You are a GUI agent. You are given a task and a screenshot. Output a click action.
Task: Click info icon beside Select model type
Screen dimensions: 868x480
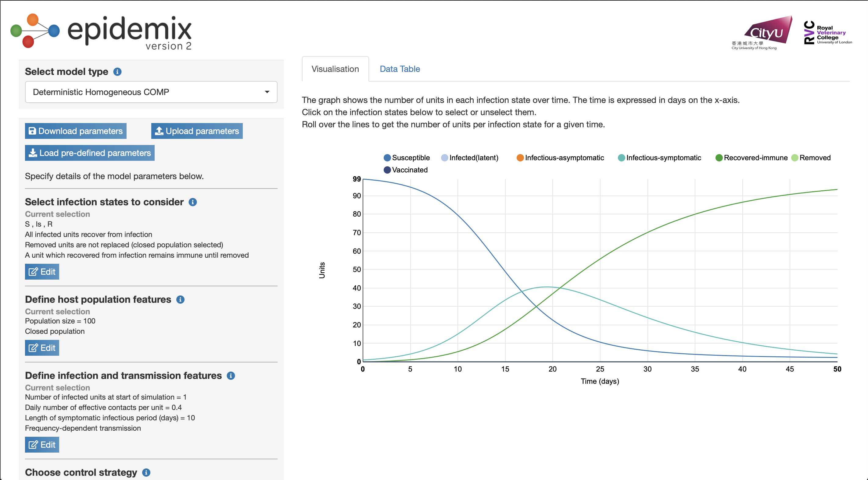(x=117, y=72)
